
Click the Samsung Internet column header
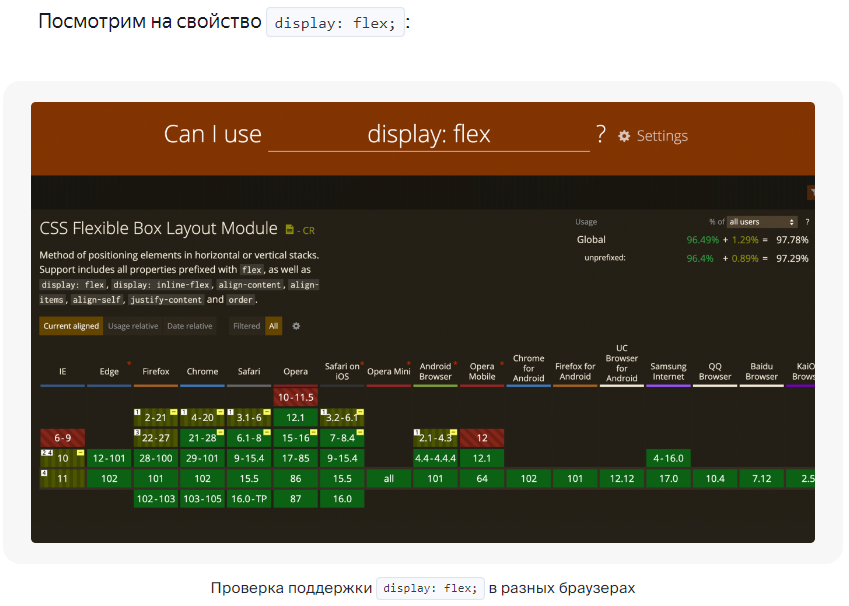[668, 372]
